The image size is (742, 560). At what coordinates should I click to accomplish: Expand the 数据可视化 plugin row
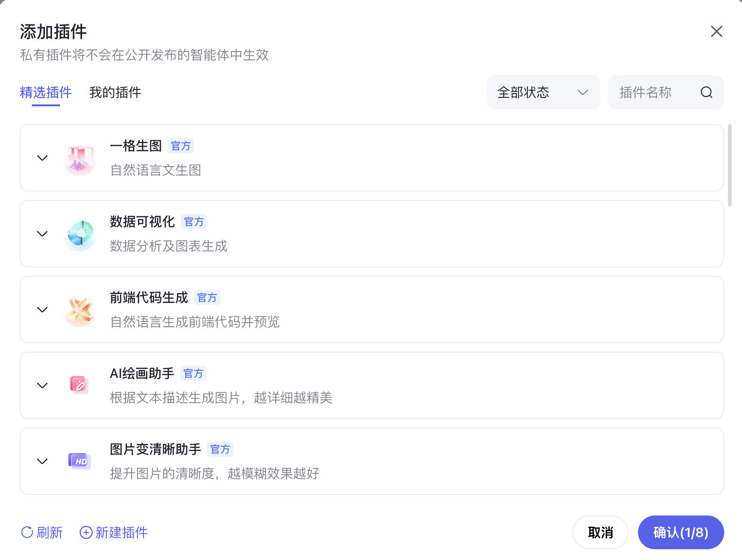[x=42, y=234]
